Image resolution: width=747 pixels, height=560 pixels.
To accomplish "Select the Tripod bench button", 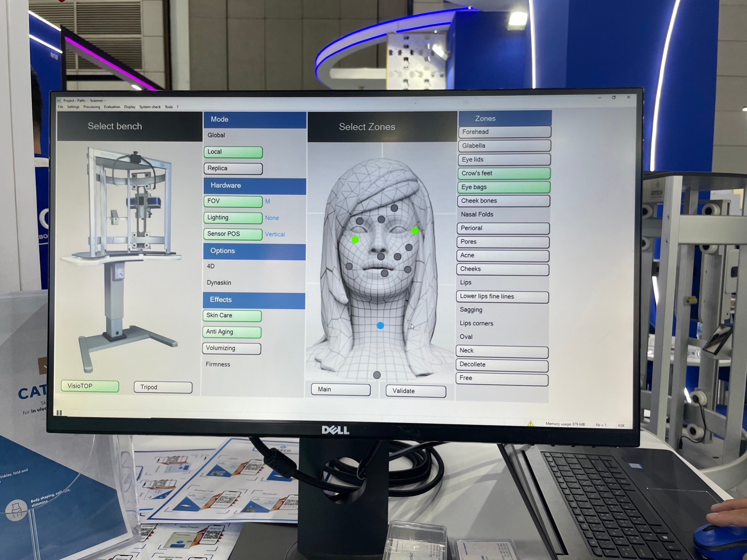I will (163, 387).
